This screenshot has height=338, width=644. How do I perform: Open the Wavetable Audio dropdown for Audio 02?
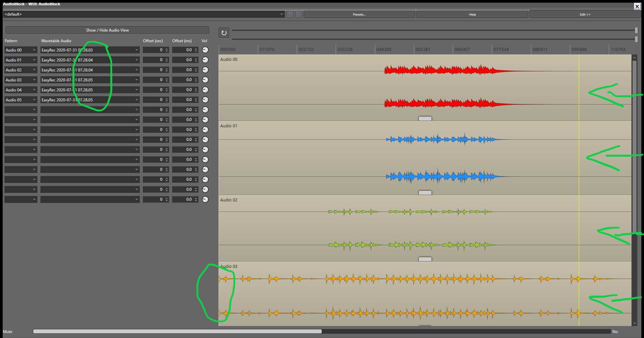[136, 70]
